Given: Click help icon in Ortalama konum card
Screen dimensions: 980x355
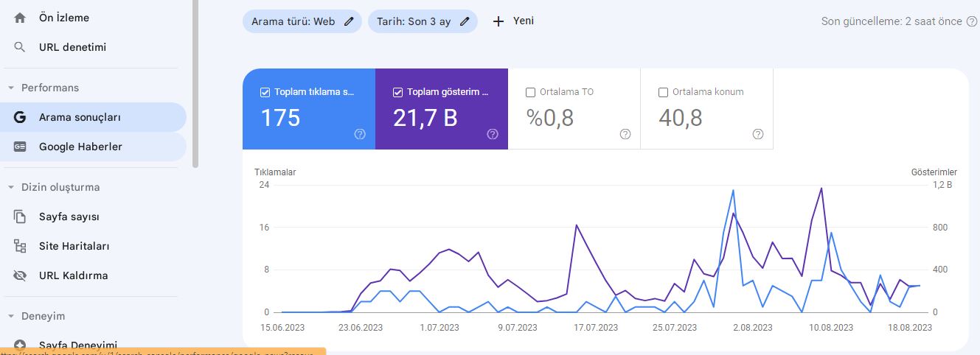Looking at the screenshot, I should tap(758, 134).
